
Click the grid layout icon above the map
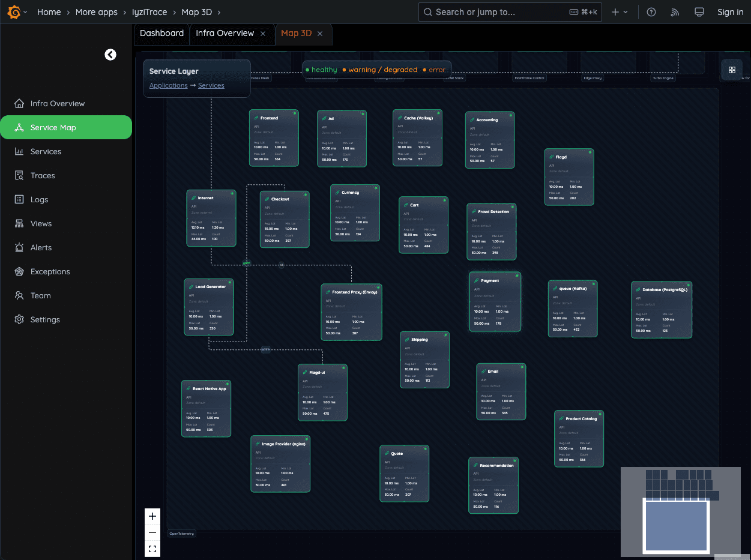point(732,70)
